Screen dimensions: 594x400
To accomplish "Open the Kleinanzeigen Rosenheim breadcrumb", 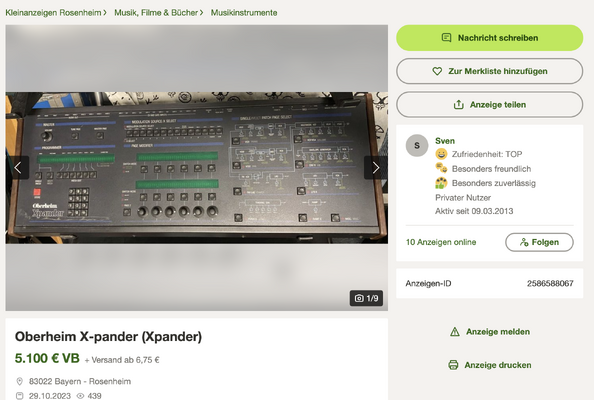I will click(x=53, y=12).
